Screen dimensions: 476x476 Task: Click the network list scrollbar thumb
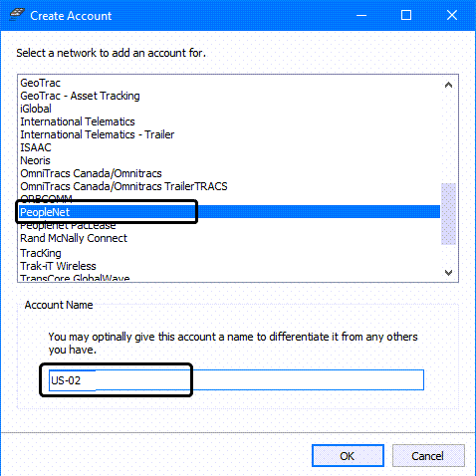[x=448, y=214]
